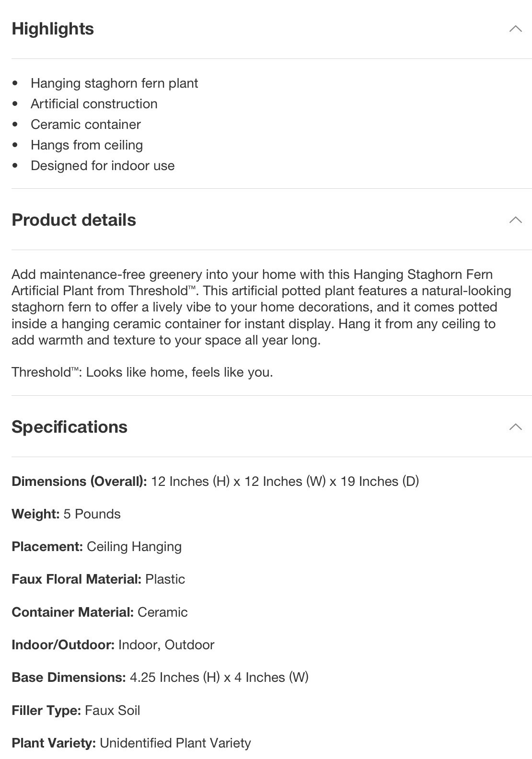The height and width of the screenshot is (759, 532).
Task: Click the Dimensions (Overall) specification
Action: tap(215, 482)
